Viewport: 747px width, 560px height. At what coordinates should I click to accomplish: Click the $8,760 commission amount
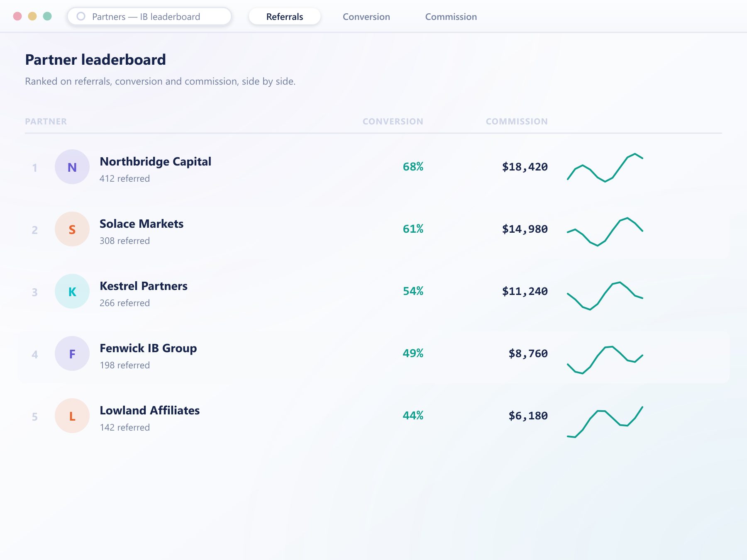tap(528, 353)
